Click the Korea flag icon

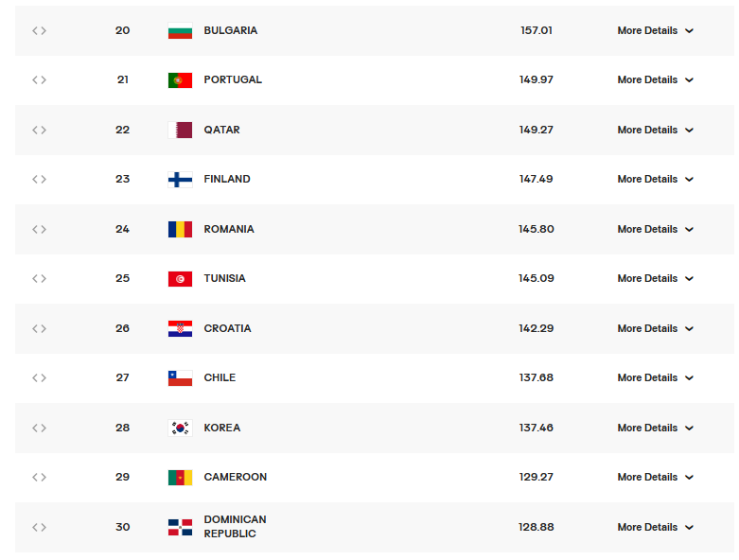180,428
